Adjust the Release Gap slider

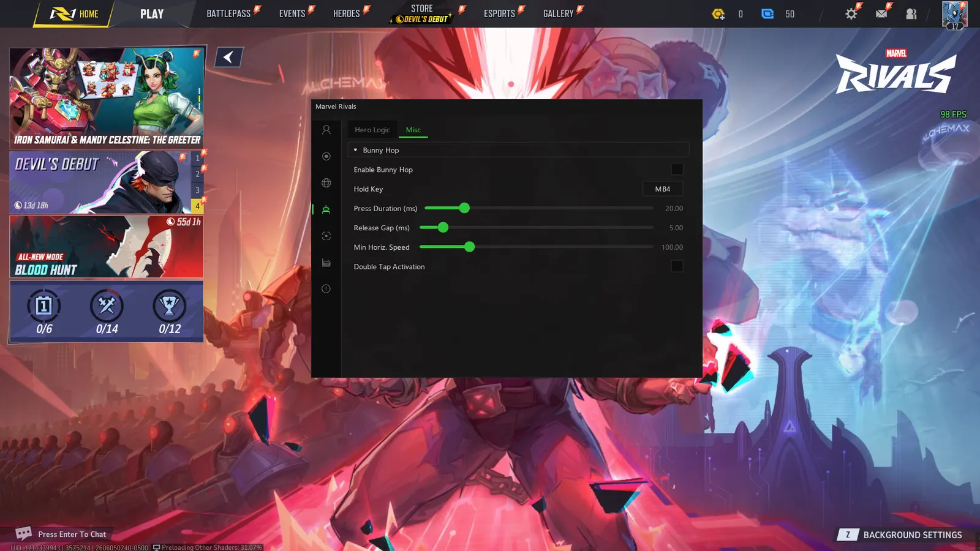[x=537, y=228]
